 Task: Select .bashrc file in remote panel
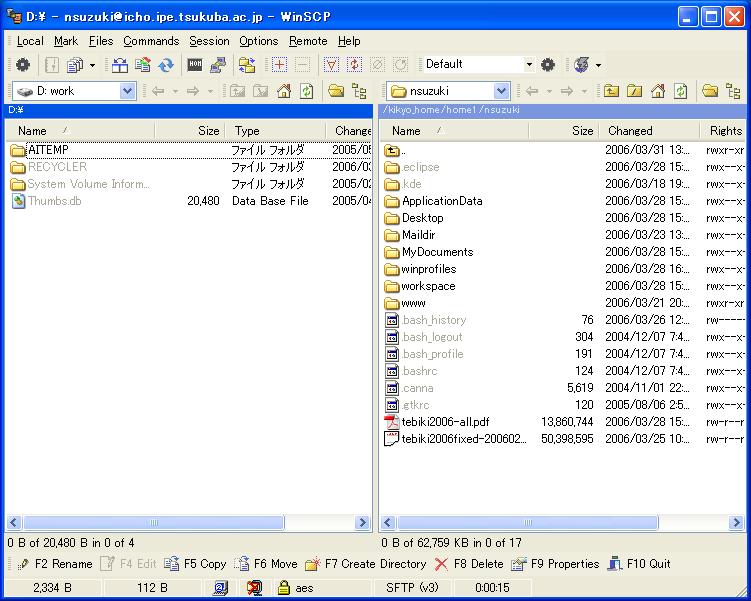[x=411, y=371]
